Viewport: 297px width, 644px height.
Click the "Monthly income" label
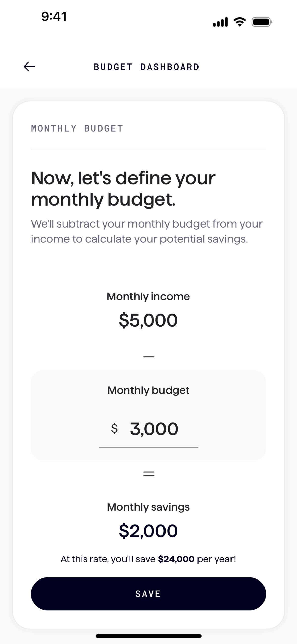click(x=148, y=297)
